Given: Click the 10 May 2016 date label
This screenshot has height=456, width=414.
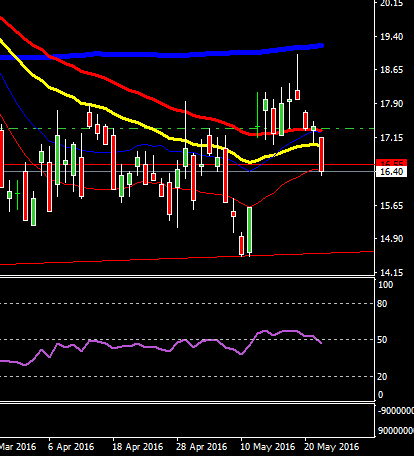Looking at the screenshot, I should click(x=269, y=447).
